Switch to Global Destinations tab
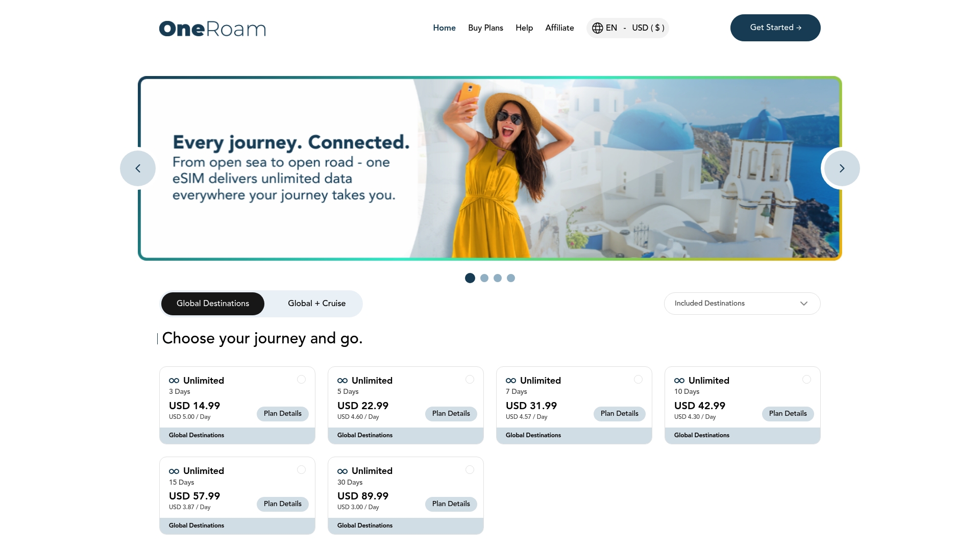The image size is (980, 551). click(x=213, y=304)
